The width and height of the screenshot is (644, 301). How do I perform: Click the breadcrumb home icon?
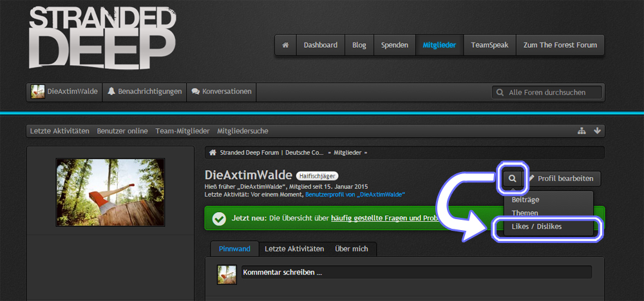tap(212, 153)
